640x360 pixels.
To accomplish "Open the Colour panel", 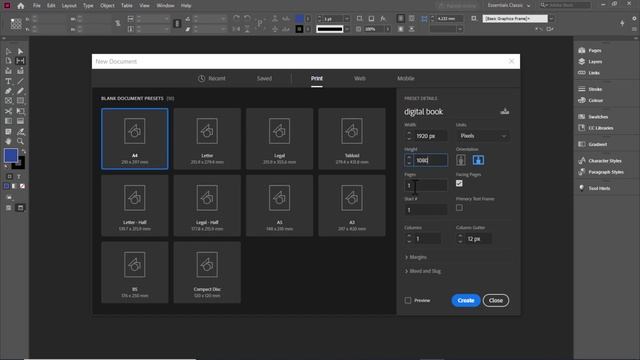I will coord(591,100).
